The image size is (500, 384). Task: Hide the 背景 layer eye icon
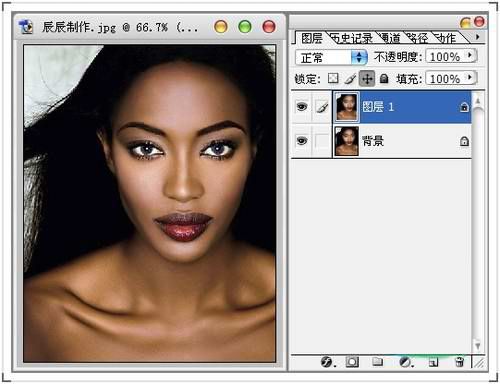tap(302, 141)
